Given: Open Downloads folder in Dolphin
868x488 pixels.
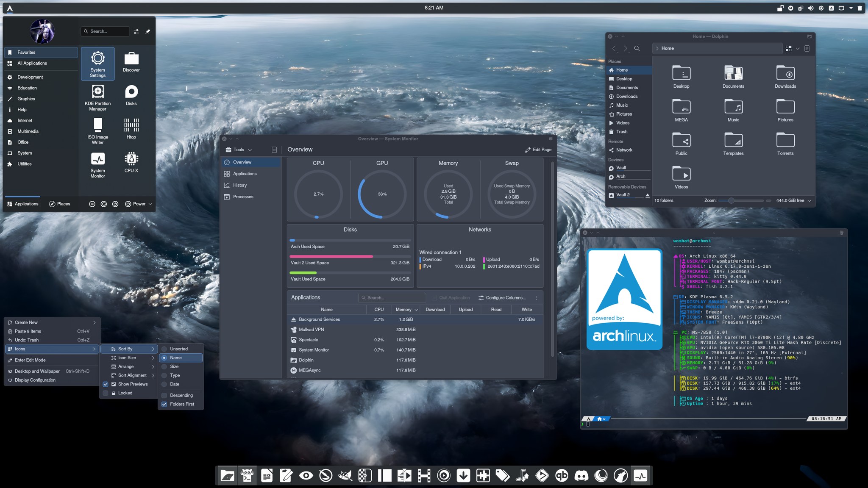Looking at the screenshot, I should click(x=785, y=77).
